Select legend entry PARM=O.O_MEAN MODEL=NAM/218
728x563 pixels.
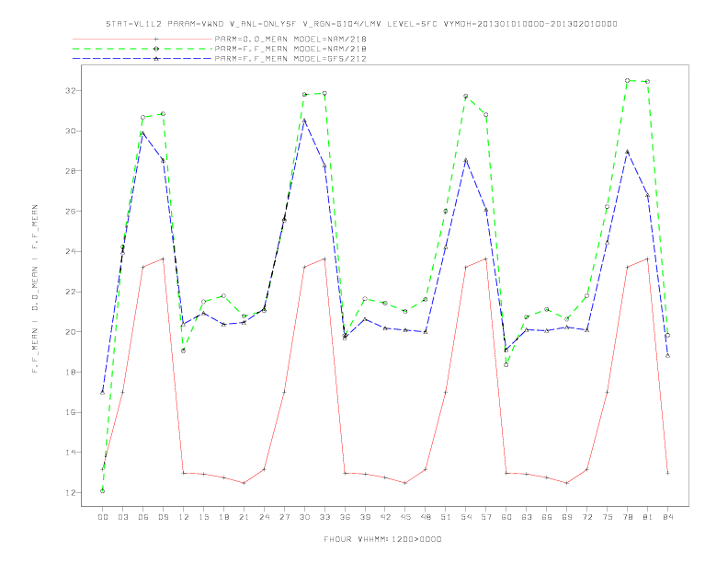290,39
